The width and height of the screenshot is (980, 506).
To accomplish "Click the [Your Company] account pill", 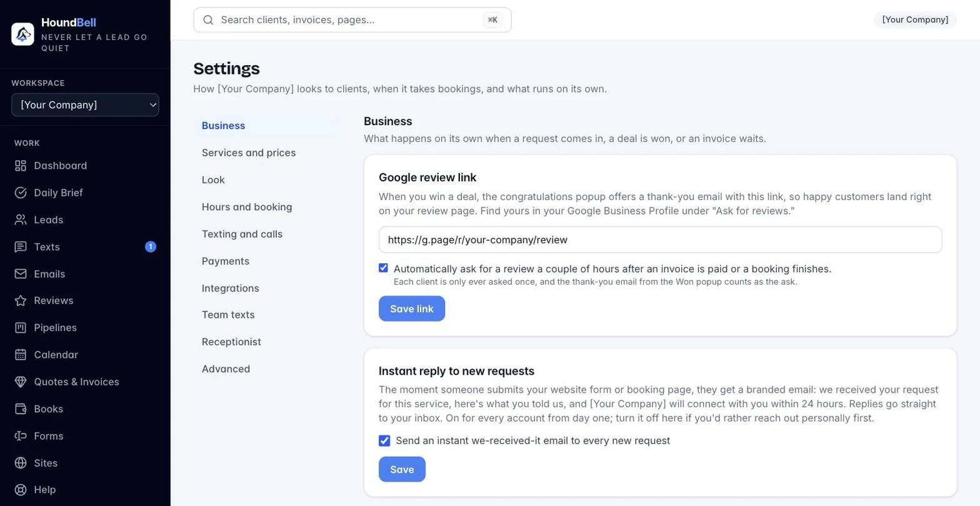I will pyautogui.click(x=915, y=20).
